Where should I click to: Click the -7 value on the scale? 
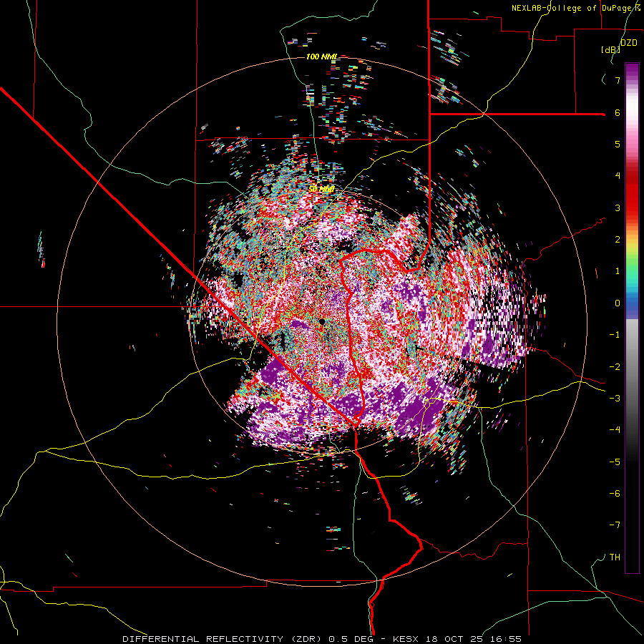pos(615,525)
